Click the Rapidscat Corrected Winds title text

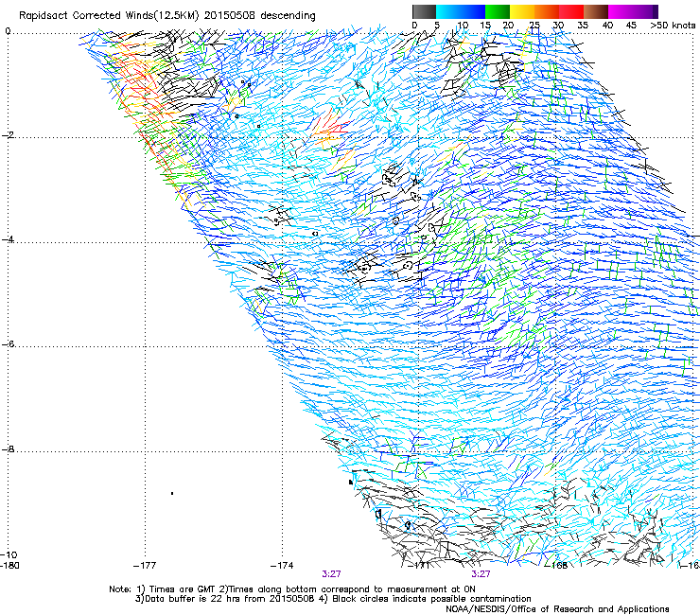pyautogui.click(x=167, y=16)
